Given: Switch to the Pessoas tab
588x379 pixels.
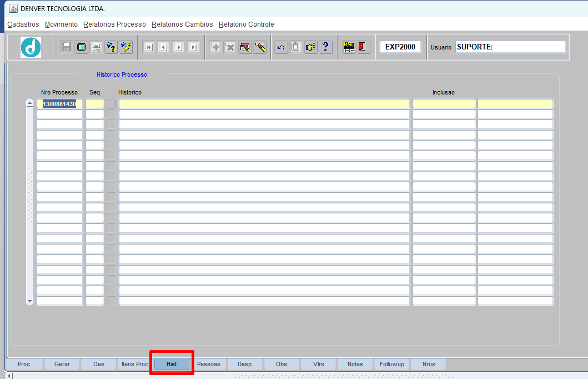Looking at the screenshot, I should coord(209,364).
